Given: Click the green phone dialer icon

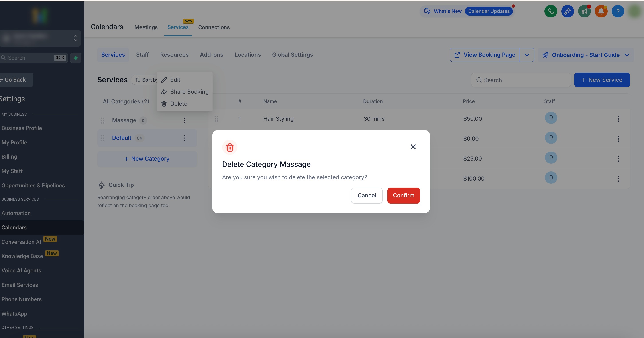Looking at the screenshot, I should (550, 11).
